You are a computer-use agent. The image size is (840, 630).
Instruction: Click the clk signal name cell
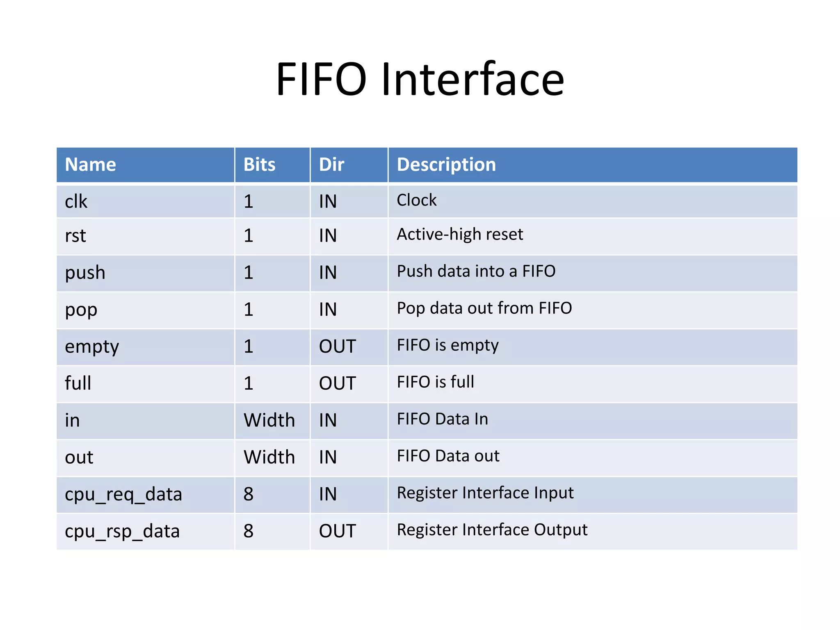pos(146,201)
